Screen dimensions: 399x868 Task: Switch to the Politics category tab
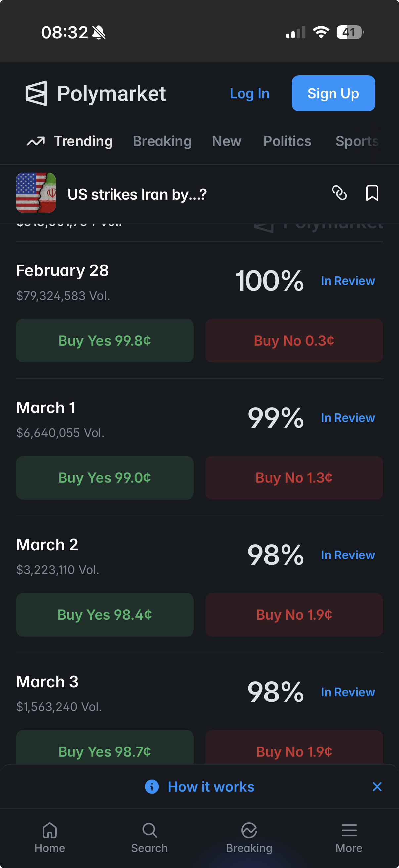[x=287, y=141]
